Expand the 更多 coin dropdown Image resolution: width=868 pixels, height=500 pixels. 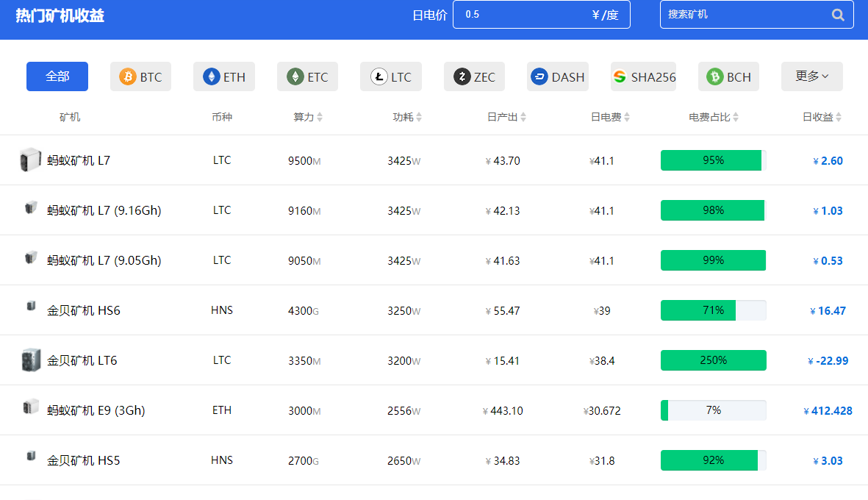tap(811, 76)
